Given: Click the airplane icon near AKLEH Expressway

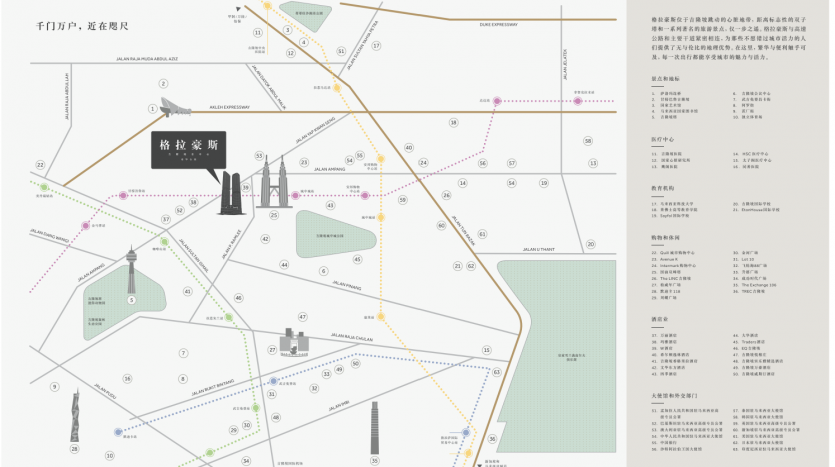Looking at the screenshot, I should click(175, 108).
